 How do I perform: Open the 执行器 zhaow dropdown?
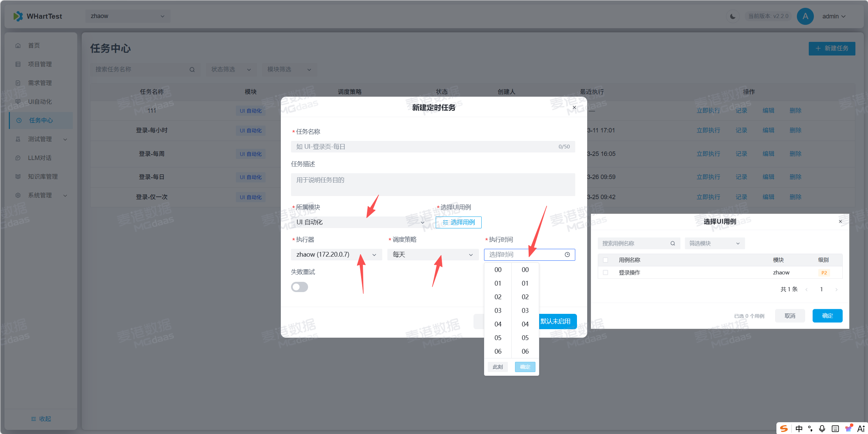click(x=336, y=255)
